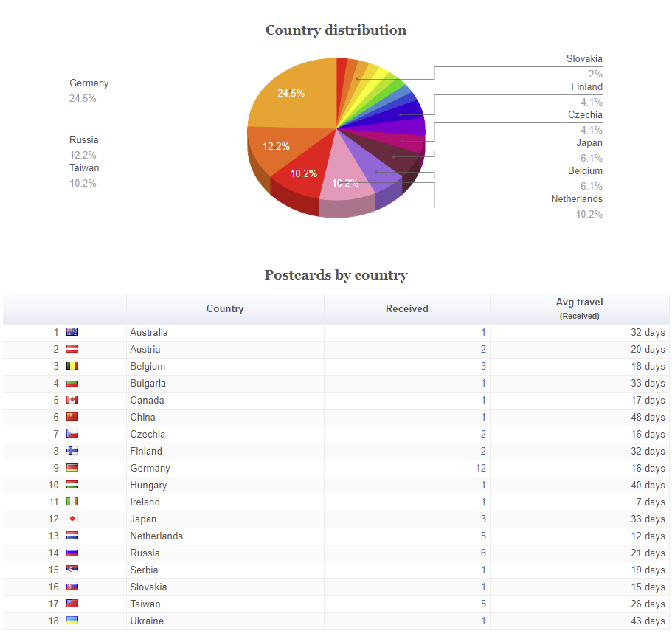
Task: Open Finland's 2 received postcards link
Action: [483, 451]
